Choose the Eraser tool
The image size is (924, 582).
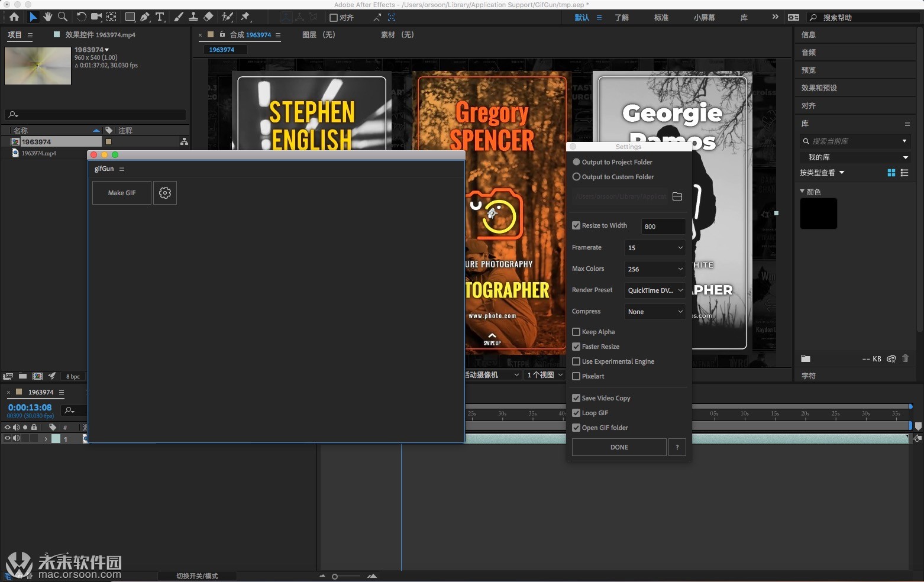(208, 17)
